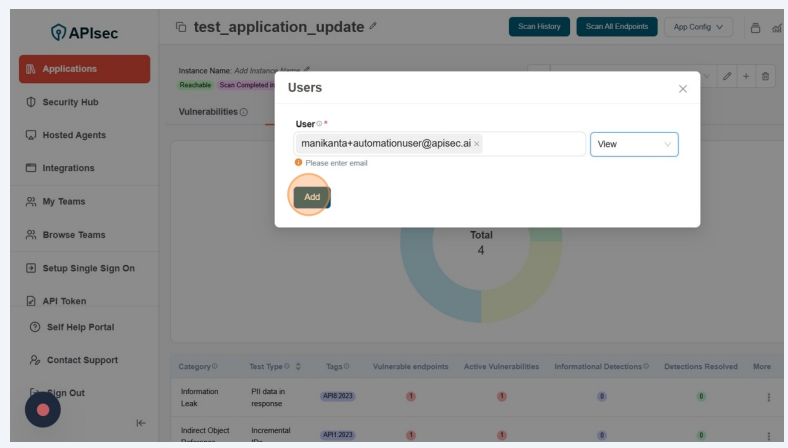Click the pencil edit icon beside instance selector
The image size is (788, 448).
pyautogui.click(x=727, y=77)
